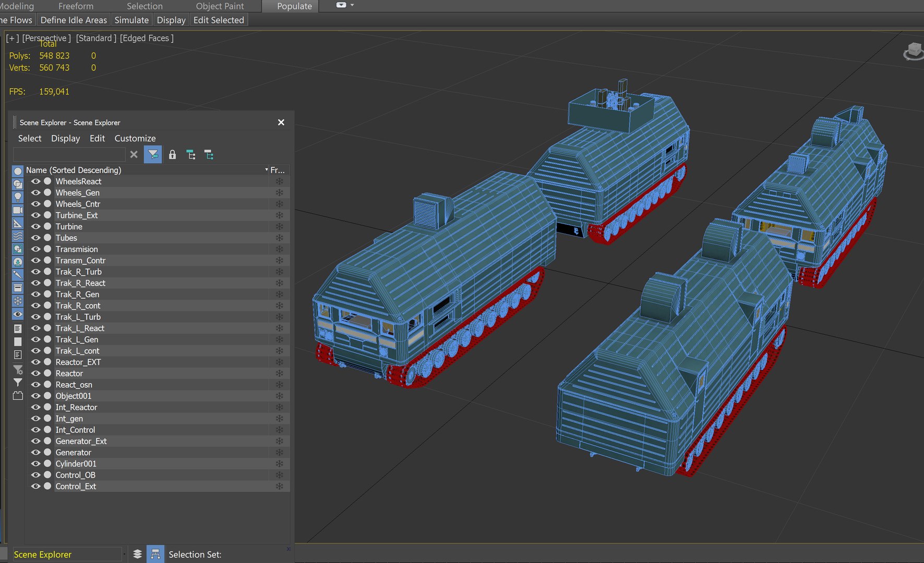The width and height of the screenshot is (924, 563).
Task: Click the Edit Selected button
Action: click(x=219, y=20)
